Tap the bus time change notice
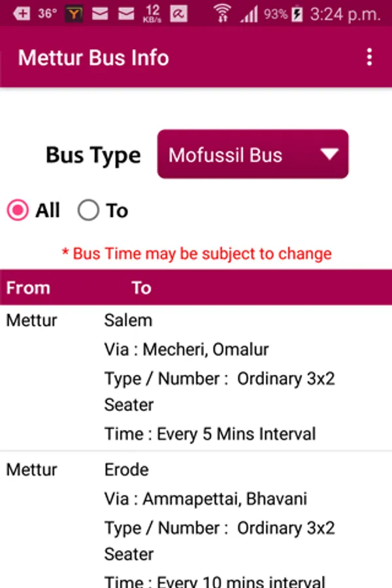The width and height of the screenshot is (392, 588). point(197,253)
